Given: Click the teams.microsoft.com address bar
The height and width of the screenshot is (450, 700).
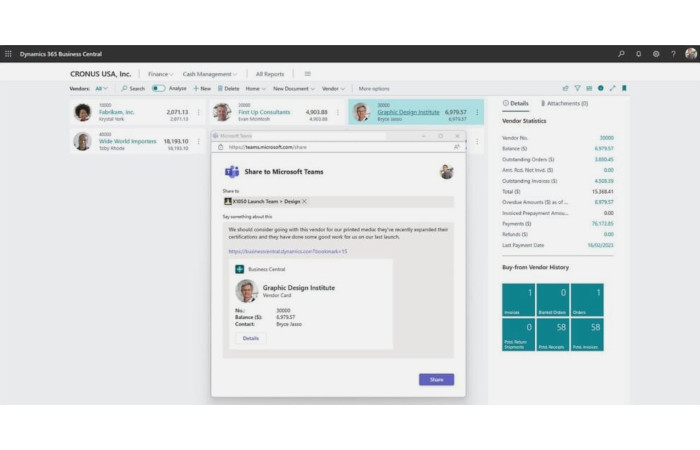Looking at the screenshot, I should [338, 147].
